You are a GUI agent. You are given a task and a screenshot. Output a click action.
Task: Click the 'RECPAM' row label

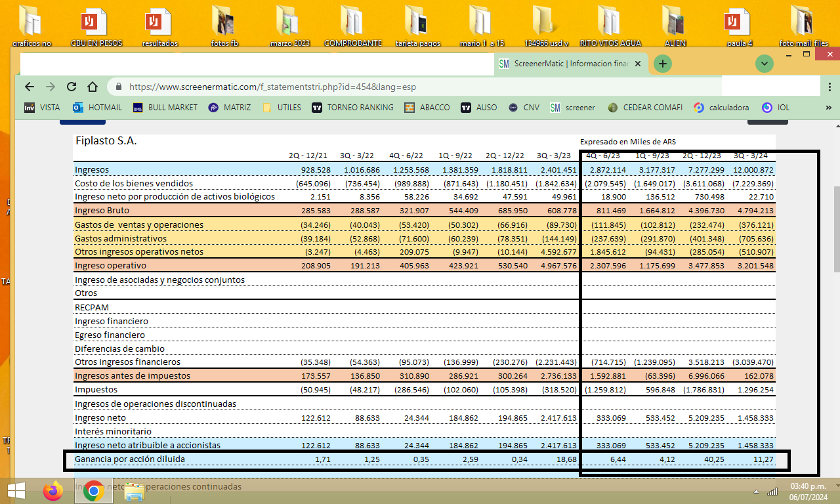click(92, 307)
